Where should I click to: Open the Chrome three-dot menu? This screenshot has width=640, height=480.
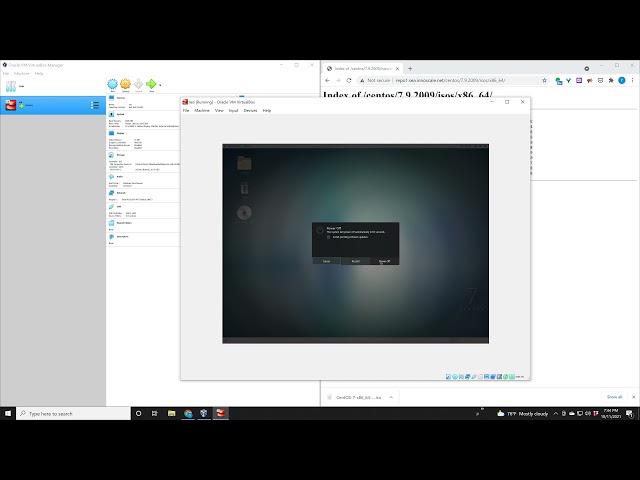tap(632, 80)
